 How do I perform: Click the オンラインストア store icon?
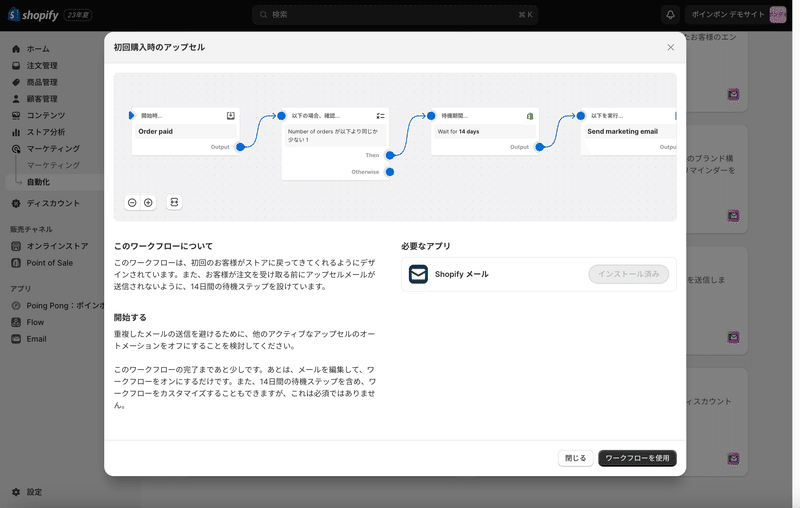(16, 246)
